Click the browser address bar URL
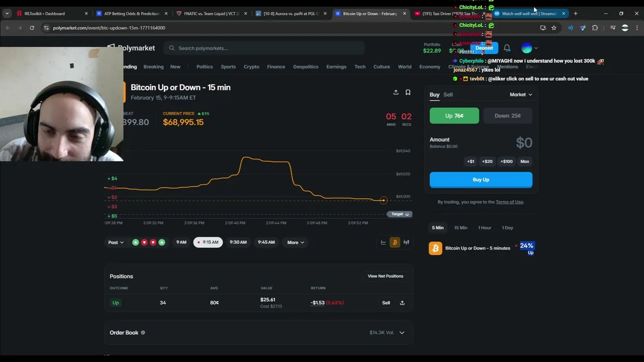Screen dimensions: 644x362 pos(109,28)
